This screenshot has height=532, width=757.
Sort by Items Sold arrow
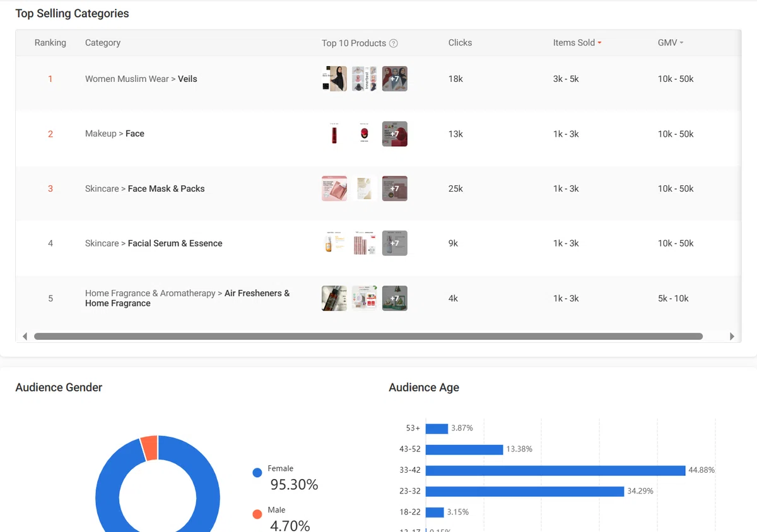click(x=599, y=43)
